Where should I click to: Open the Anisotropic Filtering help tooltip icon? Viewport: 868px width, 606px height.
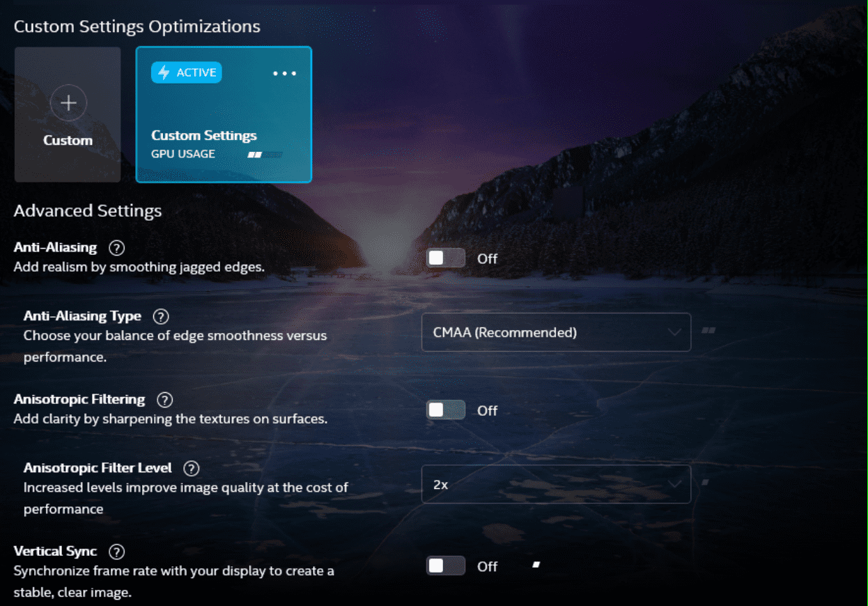point(165,399)
